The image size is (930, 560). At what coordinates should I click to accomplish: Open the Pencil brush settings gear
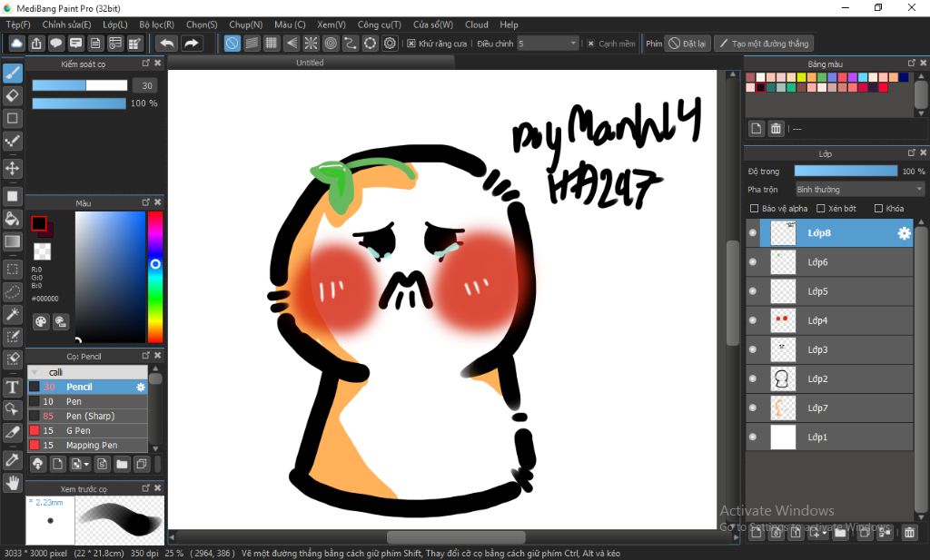141,387
